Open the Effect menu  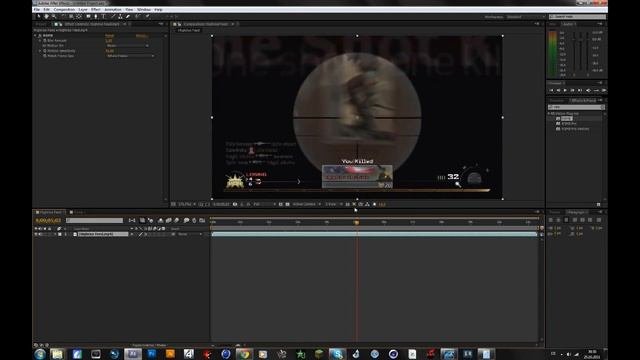tap(96, 9)
